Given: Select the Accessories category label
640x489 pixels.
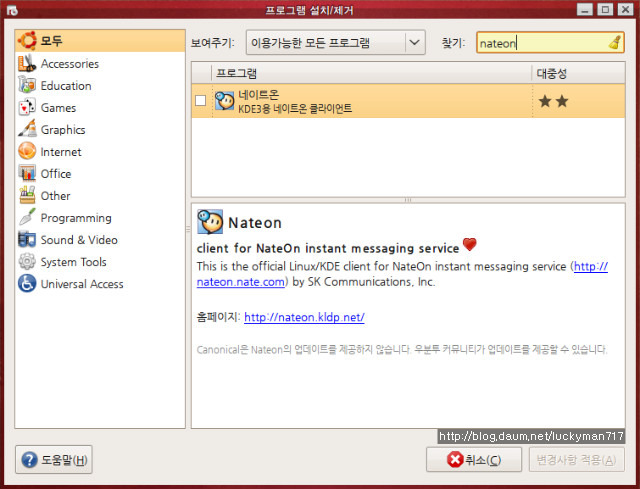Looking at the screenshot, I should click(70, 64).
